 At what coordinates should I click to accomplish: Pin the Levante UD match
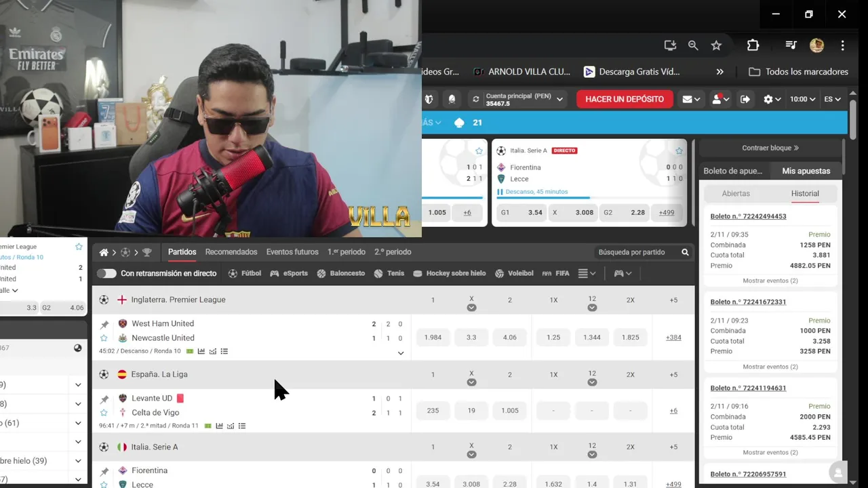pyautogui.click(x=104, y=399)
